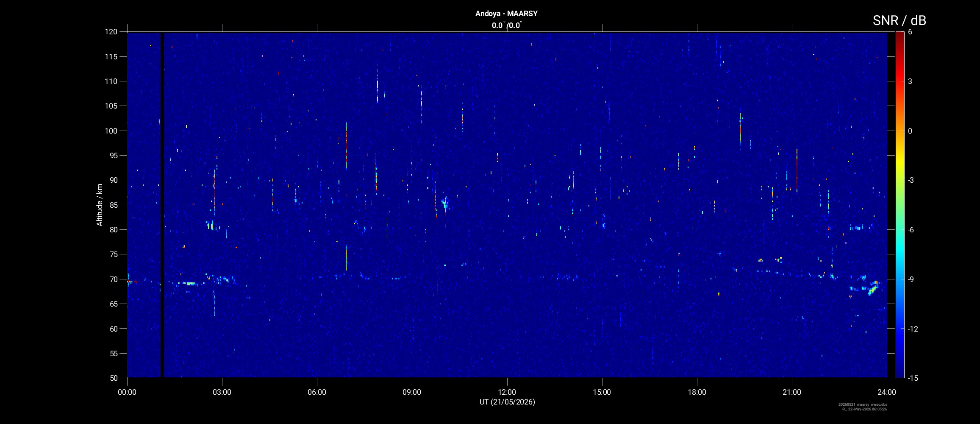Screen dimensions: 980x424
Task: Click the black data gap stripe after 01:00
Action: 162,205
